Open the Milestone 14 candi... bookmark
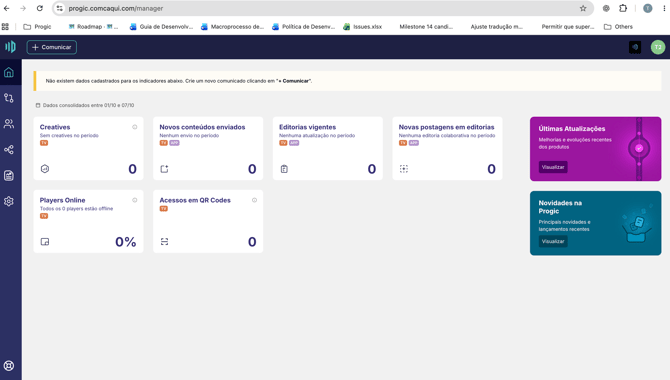Viewport: 670px width, 380px height. (426, 27)
